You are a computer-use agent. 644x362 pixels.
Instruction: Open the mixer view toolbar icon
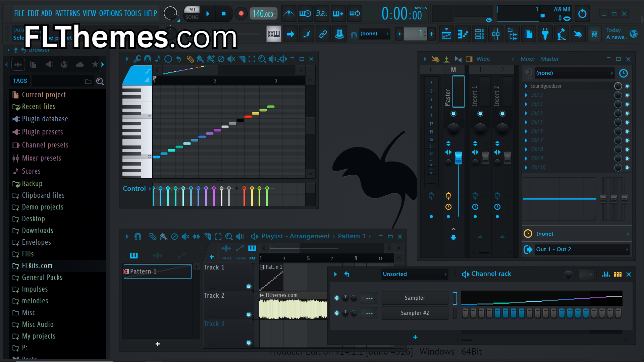point(496,34)
